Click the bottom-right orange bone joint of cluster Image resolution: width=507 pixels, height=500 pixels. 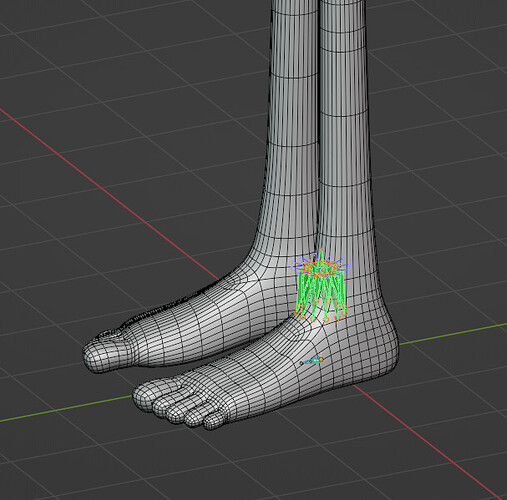pos(345,313)
